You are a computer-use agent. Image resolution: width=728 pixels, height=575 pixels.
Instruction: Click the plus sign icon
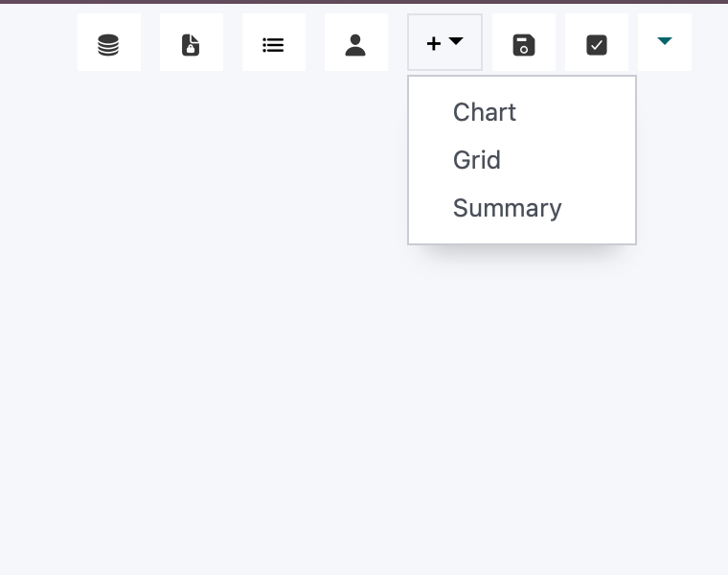434,44
